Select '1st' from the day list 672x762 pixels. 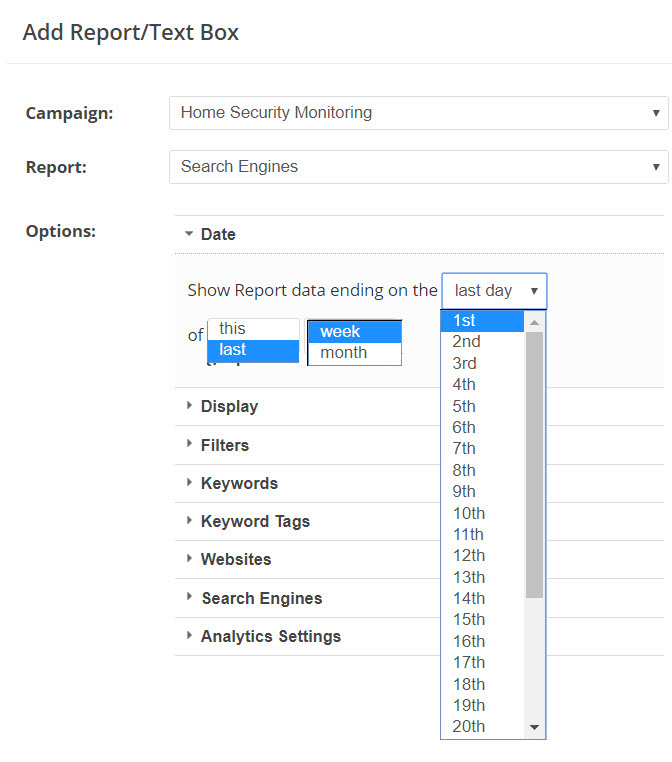click(x=482, y=321)
